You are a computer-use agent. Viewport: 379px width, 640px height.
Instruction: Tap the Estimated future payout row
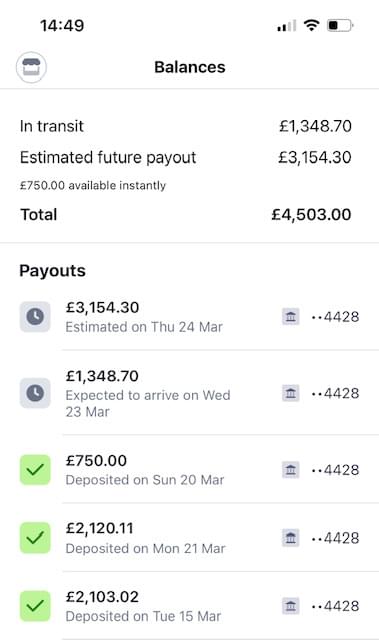pos(186,158)
